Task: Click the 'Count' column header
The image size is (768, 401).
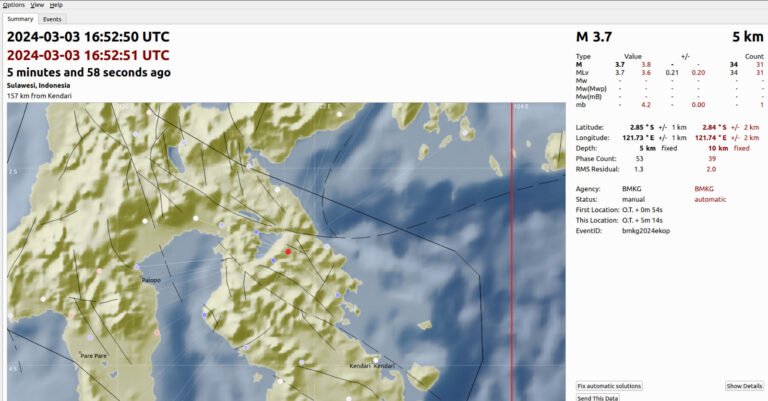Action: [x=754, y=57]
